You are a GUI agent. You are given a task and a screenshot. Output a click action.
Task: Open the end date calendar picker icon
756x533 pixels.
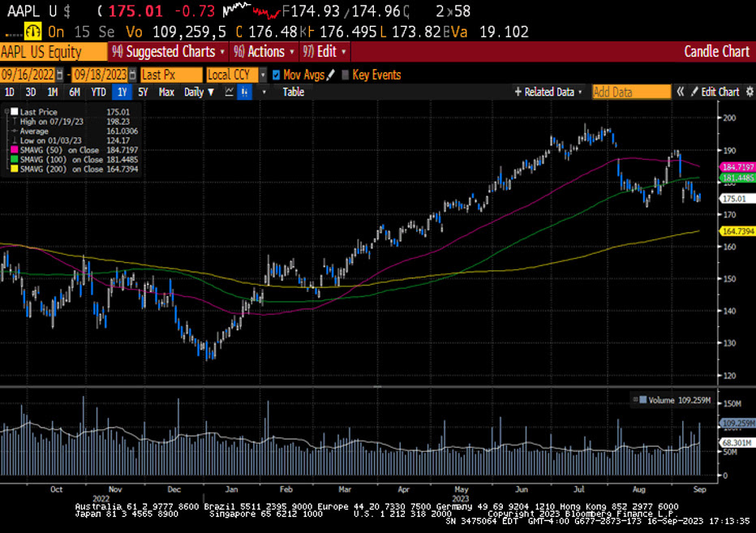click(132, 75)
